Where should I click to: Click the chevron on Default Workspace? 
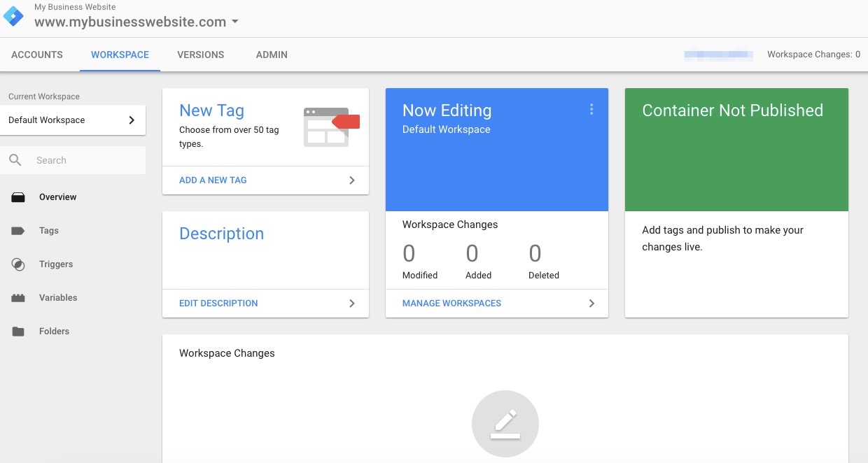point(132,120)
